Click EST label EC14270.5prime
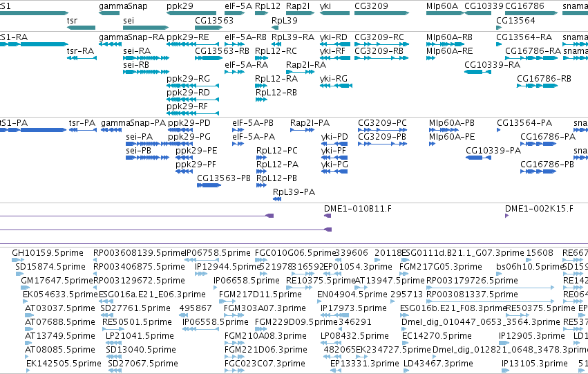 (x=436, y=336)
